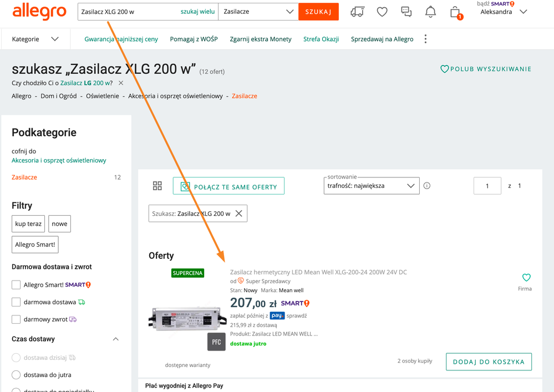Image resolution: width=554 pixels, height=392 pixels.
Task: Tick the 'darmowy zwrot' checkbox
Action: (x=16, y=319)
